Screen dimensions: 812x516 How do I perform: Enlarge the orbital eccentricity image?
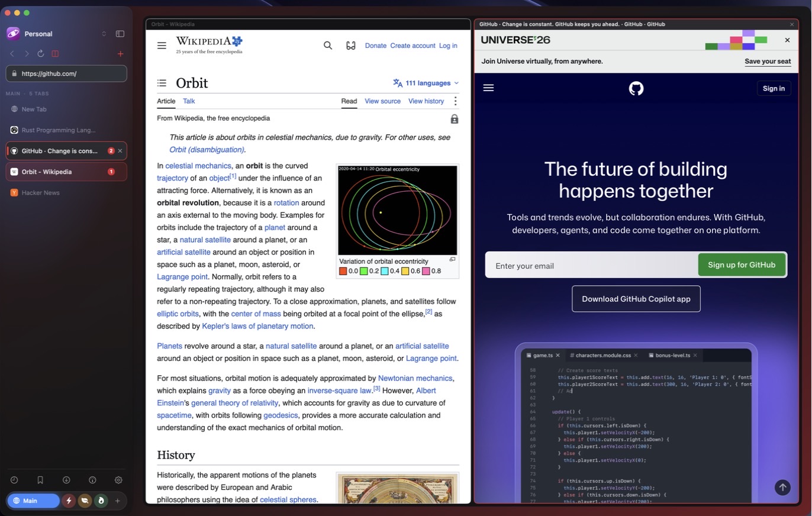coord(452,259)
